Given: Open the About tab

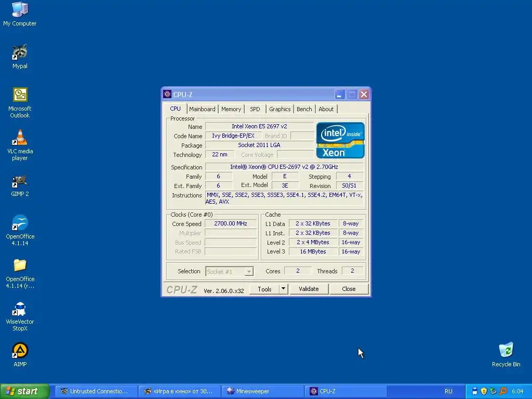Looking at the screenshot, I should (326, 109).
